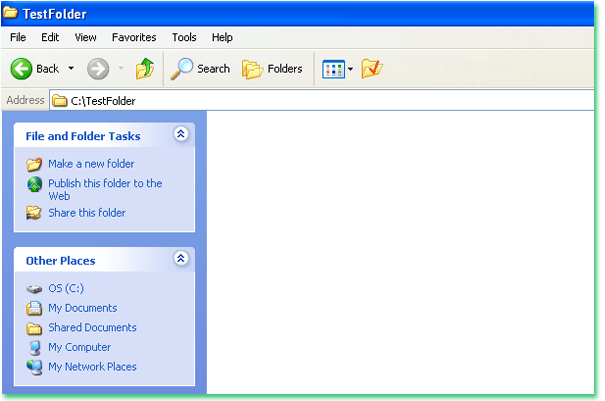
Task: Click the green Back arrow icon
Action: click(x=21, y=69)
